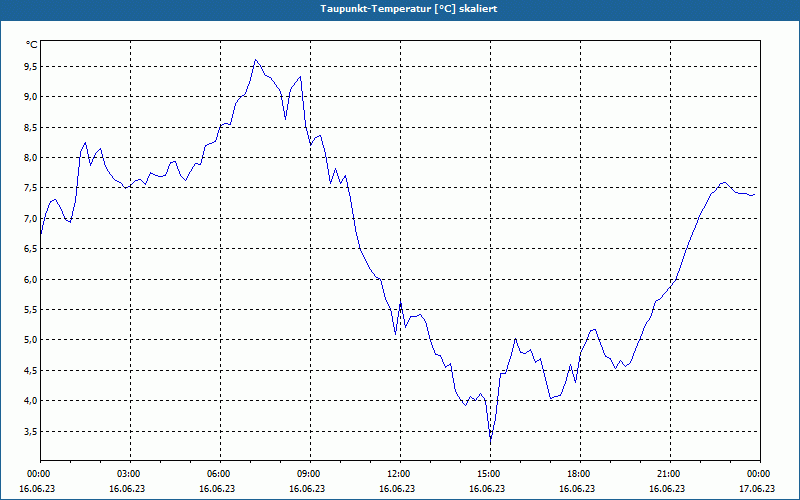
Task: Click the '16.06.23' date under 21:00
Action: (667, 489)
